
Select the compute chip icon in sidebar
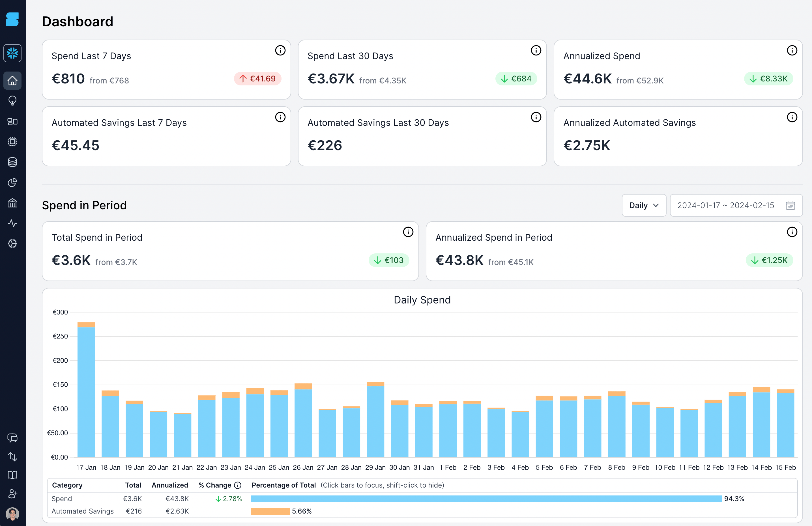13,142
